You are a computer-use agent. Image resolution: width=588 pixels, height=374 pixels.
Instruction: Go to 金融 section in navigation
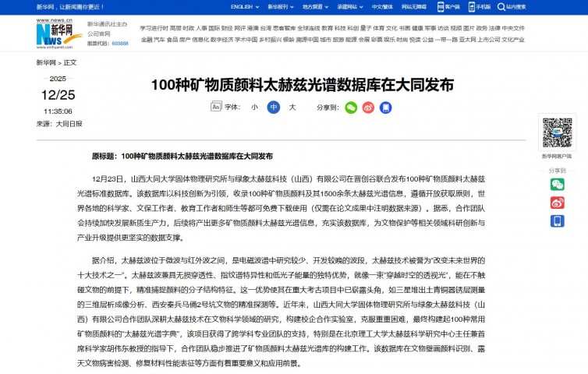click(x=146, y=39)
